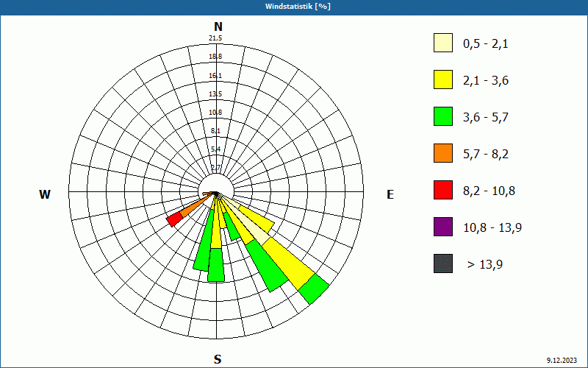Click the outermost green tip of the southeast bar
The width and height of the screenshot is (588, 368).
click(x=314, y=289)
